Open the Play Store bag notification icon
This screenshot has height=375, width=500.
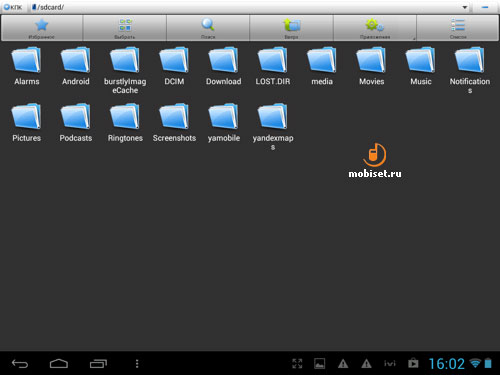[413, 363]
